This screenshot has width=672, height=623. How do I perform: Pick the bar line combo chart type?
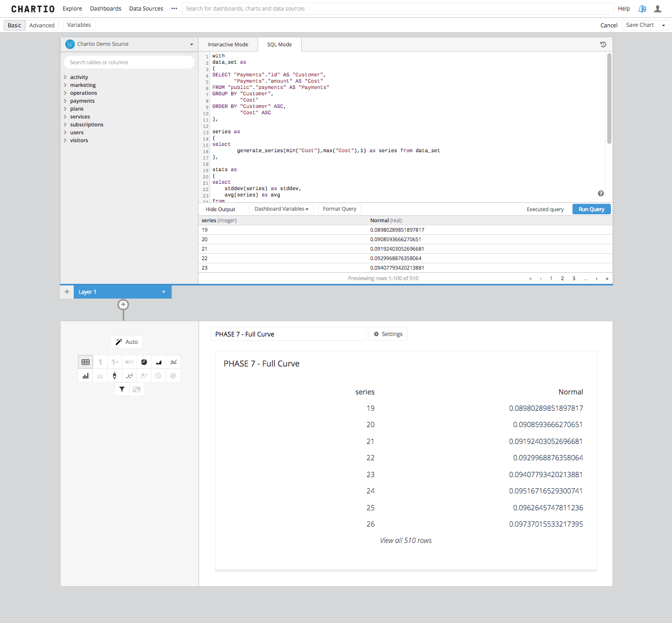click(x=100, y=375)
